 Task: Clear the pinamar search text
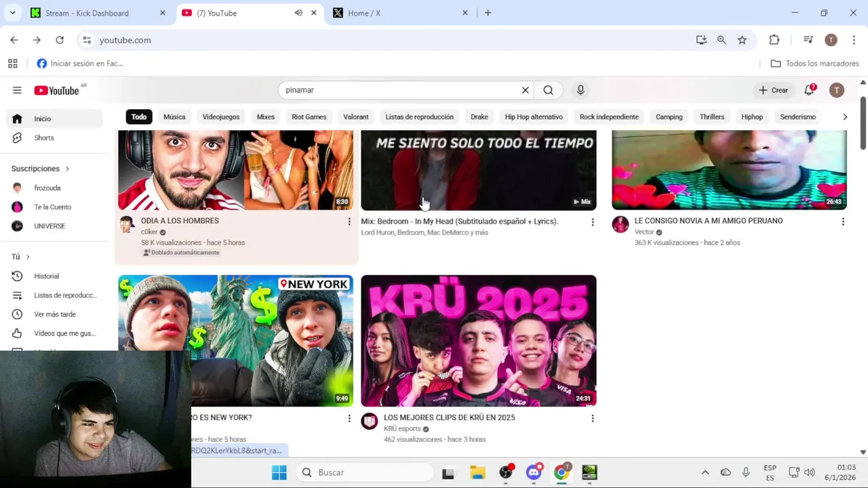(x=525, y=90)
